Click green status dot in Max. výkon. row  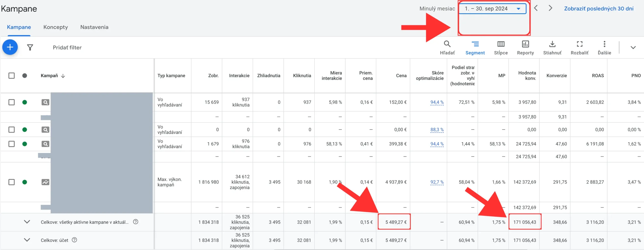pyautogui.click(x=25, y=182)
